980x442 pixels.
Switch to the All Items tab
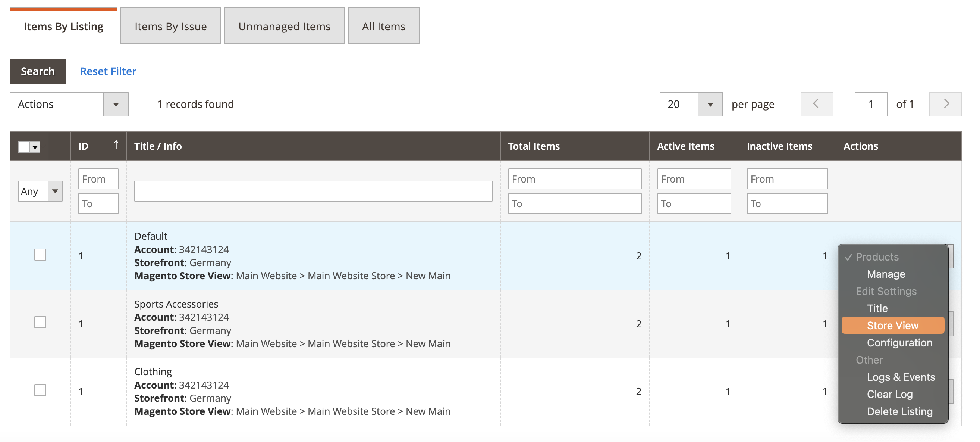[383, 26]
